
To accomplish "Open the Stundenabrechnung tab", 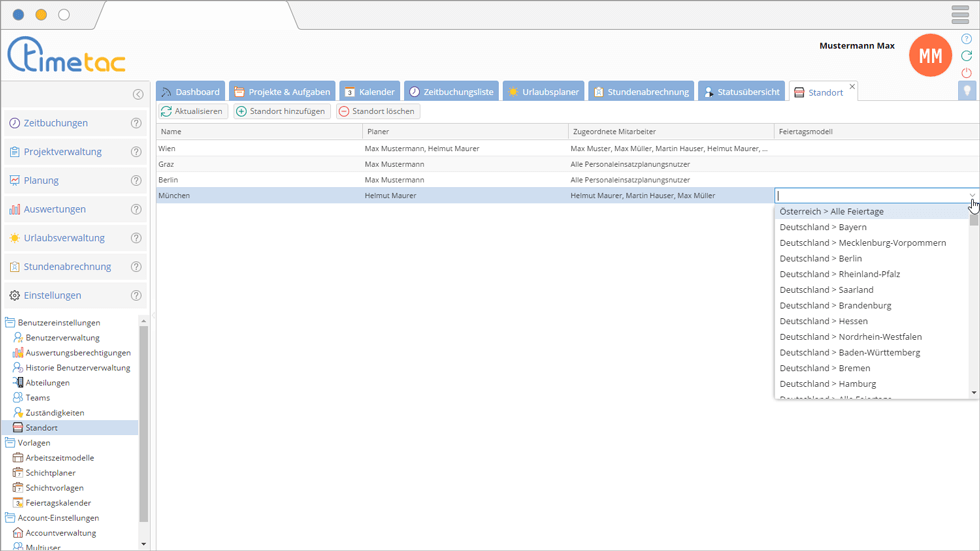I will pyautogui.click(x=640, y=92).
